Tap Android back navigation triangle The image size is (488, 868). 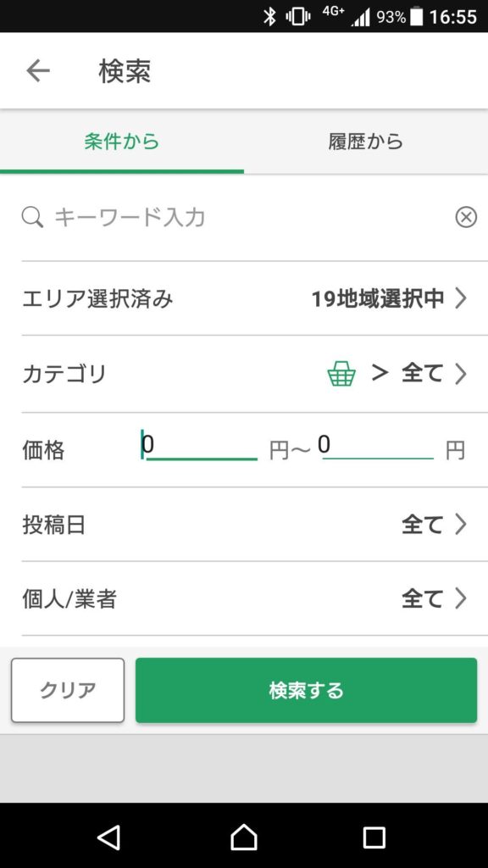[x=109, y=837]
